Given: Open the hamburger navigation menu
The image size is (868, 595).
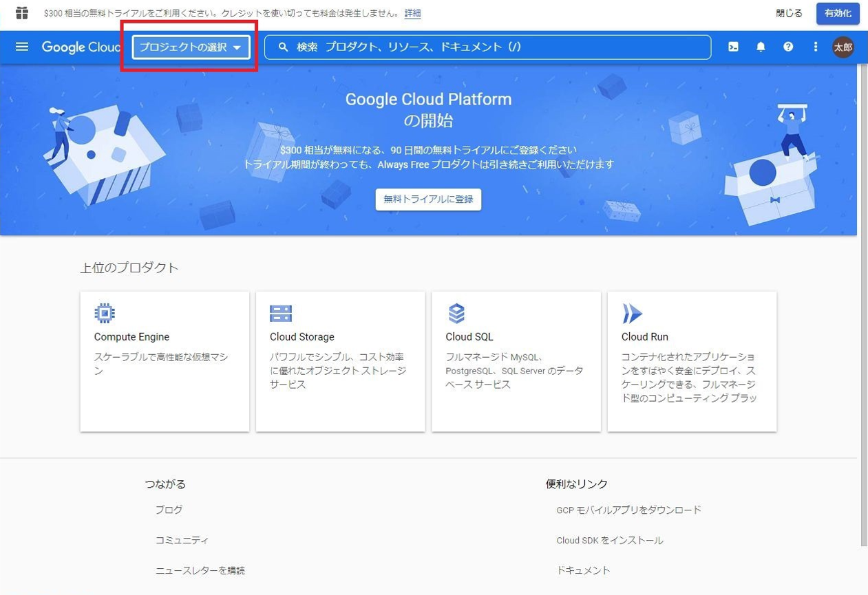Looking at the screenshot, I should click(22, 47).
